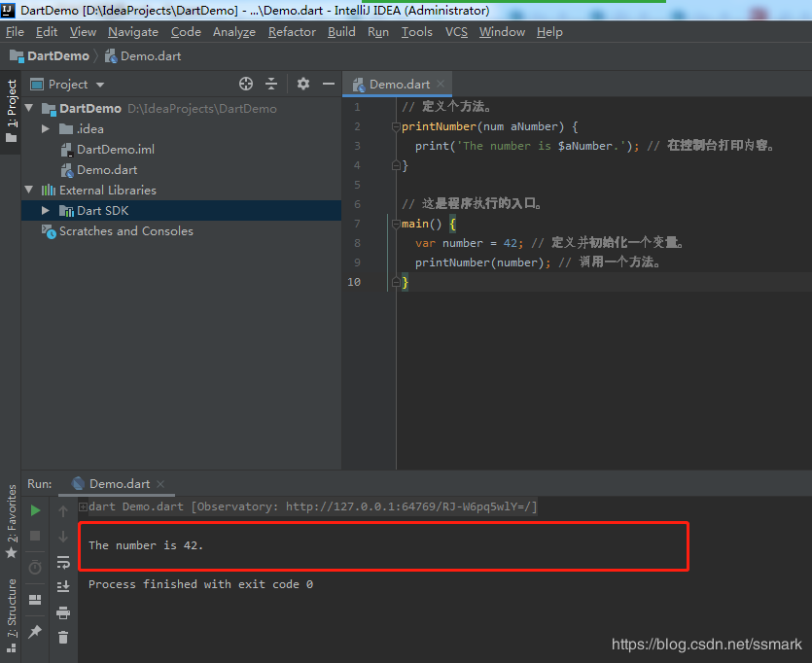Click the locate/scroll from source target icon
This screenshot has height=663, width=812.
tap(246, 84)
